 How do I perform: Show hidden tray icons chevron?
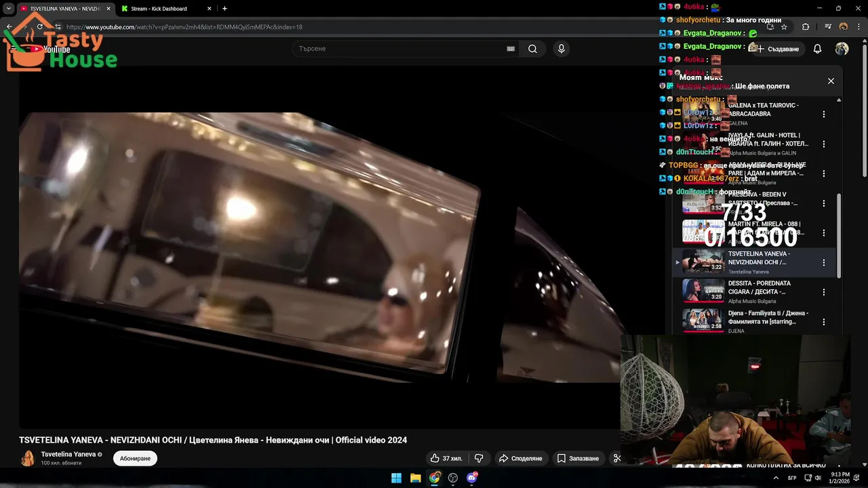click(x=776, y=478)
